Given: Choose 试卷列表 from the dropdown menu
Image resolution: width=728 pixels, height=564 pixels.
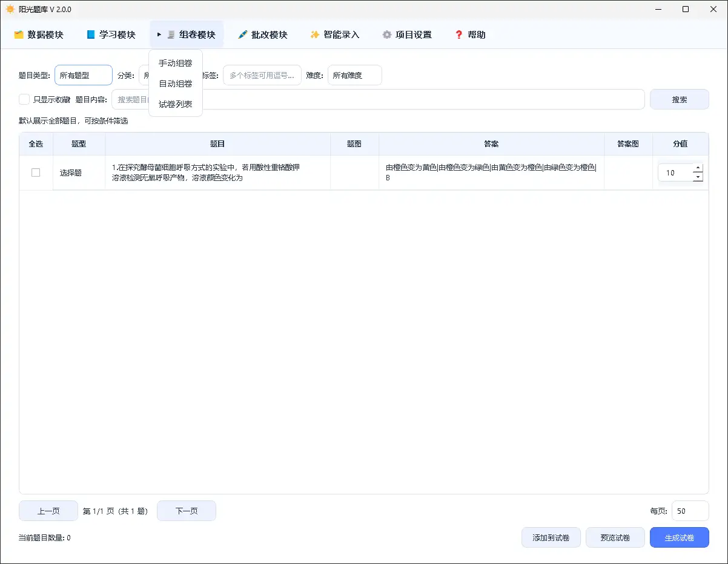Looking at the screenshot, I should coord(176,104).
